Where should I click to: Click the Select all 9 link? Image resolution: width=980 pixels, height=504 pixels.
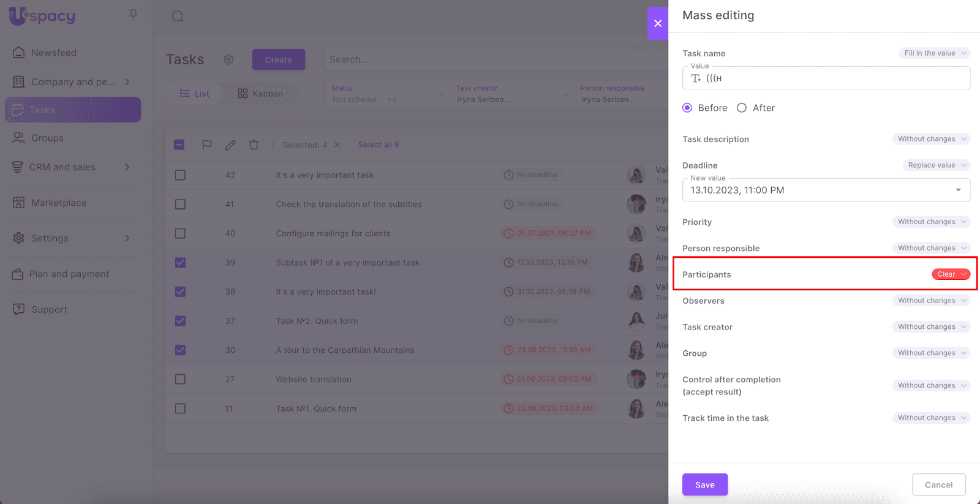point(379,145)
